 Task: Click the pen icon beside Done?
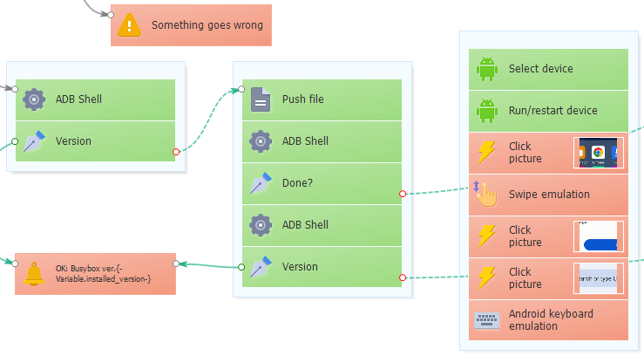(261, 183)
